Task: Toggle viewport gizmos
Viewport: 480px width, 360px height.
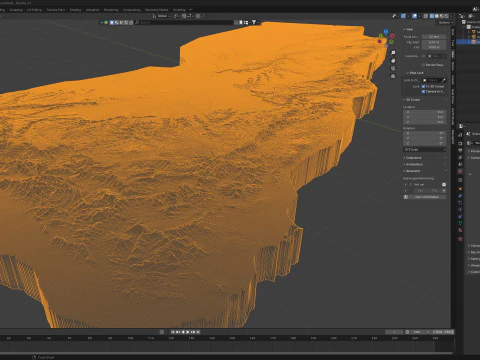Action: coord(403,16)
